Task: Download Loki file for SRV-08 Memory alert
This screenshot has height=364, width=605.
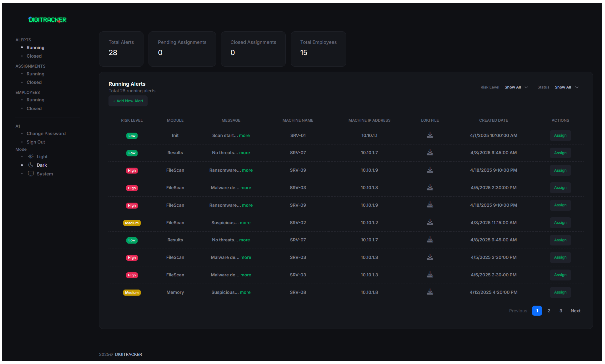Action: click(430, 292)
